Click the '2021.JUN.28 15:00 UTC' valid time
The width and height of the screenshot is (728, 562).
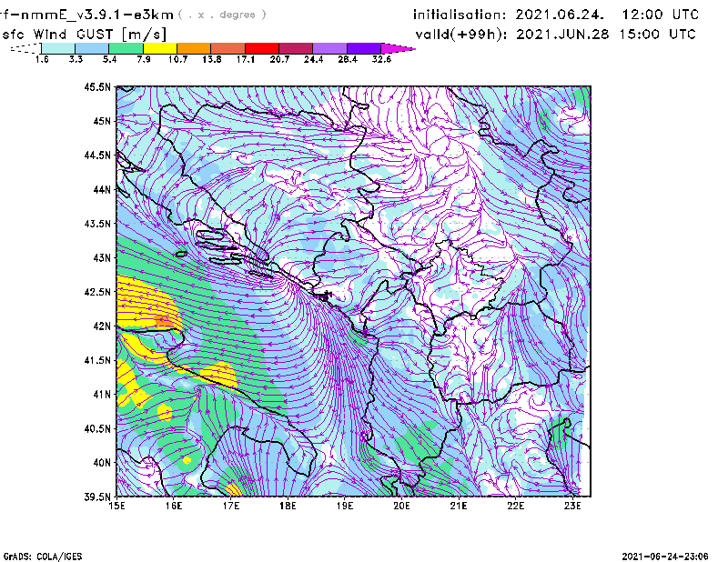606,35
